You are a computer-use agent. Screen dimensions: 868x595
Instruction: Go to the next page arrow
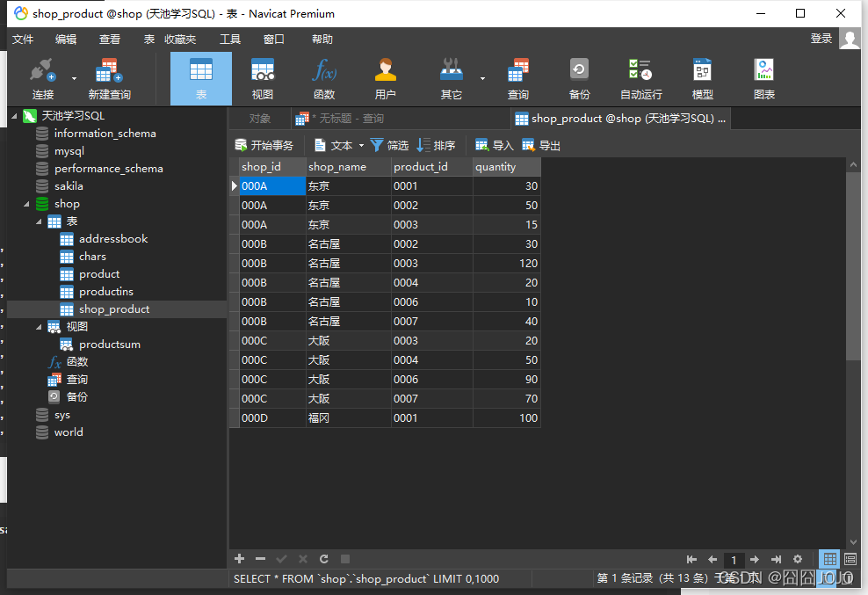click(x=755, y=560)
